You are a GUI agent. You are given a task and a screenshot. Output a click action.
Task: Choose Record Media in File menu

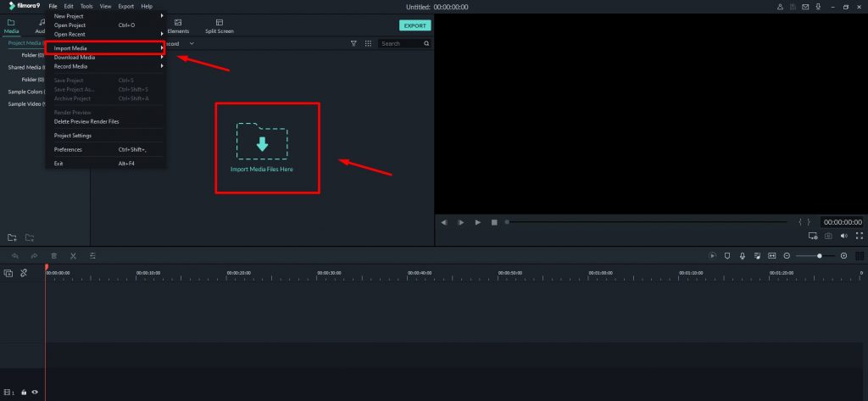point(105,66)
